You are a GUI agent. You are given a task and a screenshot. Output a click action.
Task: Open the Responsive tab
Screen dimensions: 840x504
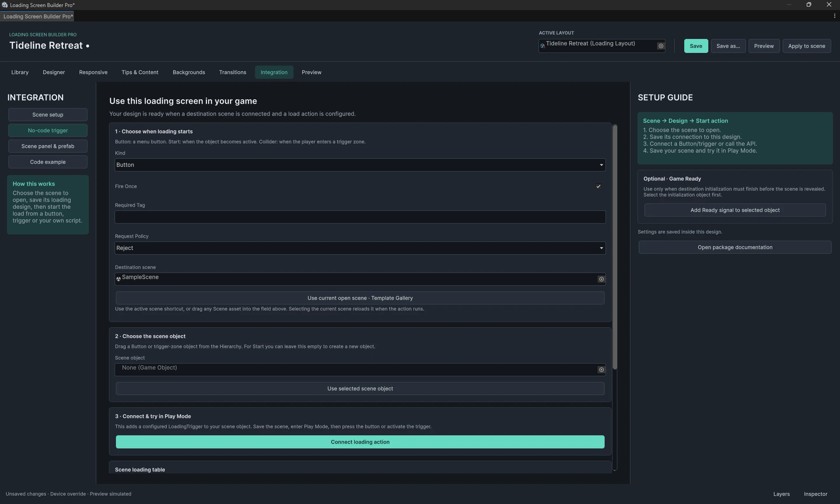[93, 72]
